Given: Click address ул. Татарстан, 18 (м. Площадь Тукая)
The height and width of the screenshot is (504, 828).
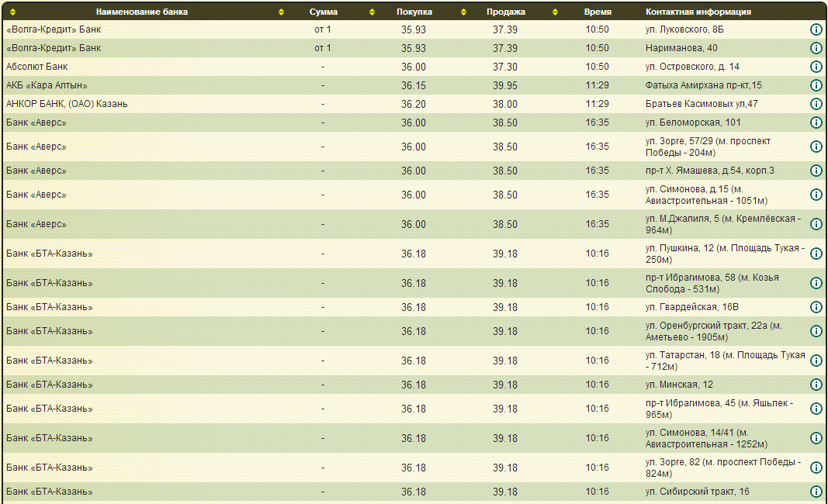Looking at the screenshot, I should [725, 361].
